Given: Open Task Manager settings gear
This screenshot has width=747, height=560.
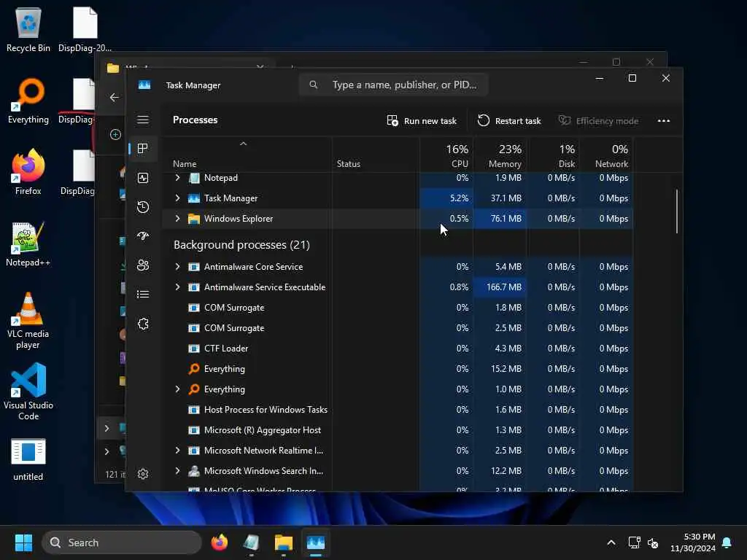Looking at the screenshot, I should tap(143, 474).
